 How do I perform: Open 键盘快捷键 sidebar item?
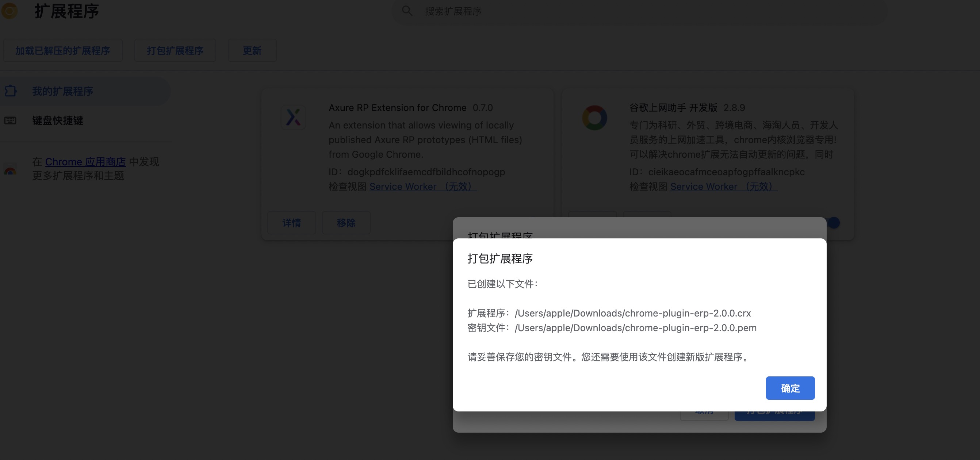tap(57, 120)
